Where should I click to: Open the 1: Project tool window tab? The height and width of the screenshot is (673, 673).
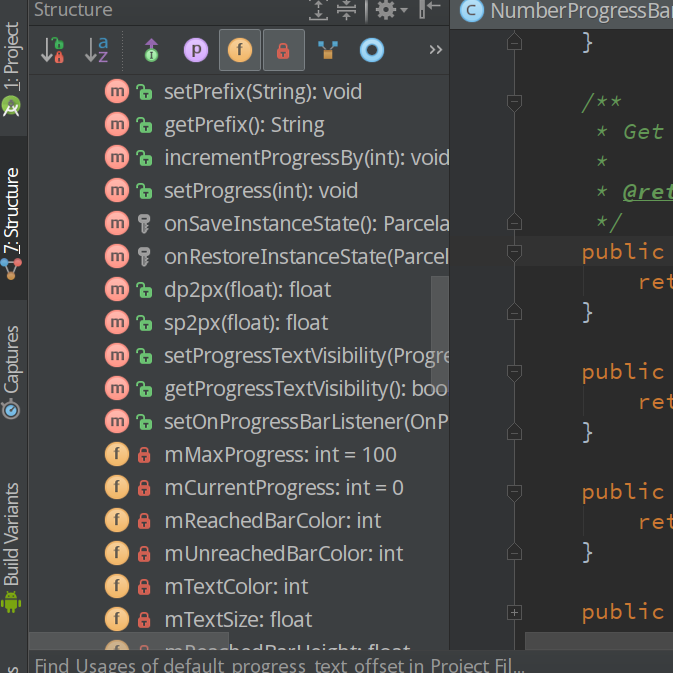12,70
